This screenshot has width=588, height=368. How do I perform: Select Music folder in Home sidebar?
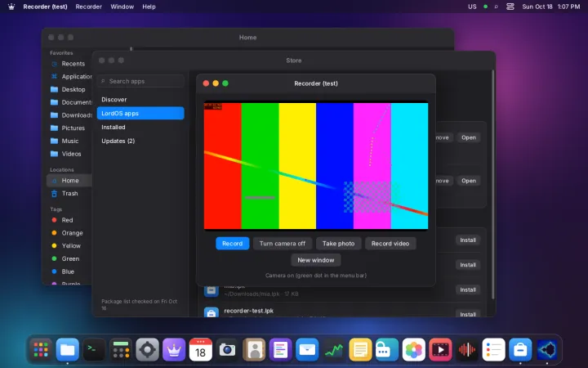(70, 141)
